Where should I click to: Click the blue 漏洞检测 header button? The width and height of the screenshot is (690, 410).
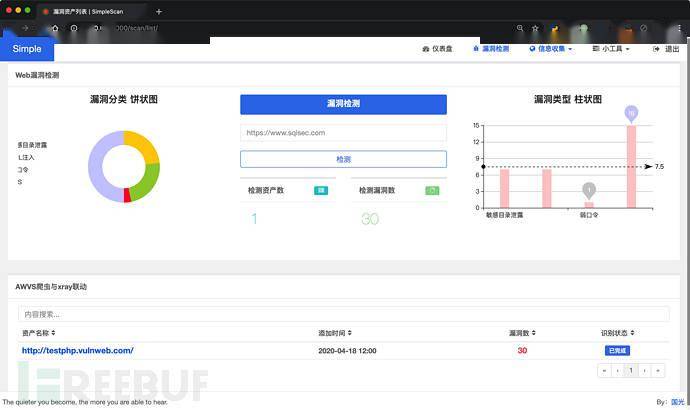[x=343, y=104]
